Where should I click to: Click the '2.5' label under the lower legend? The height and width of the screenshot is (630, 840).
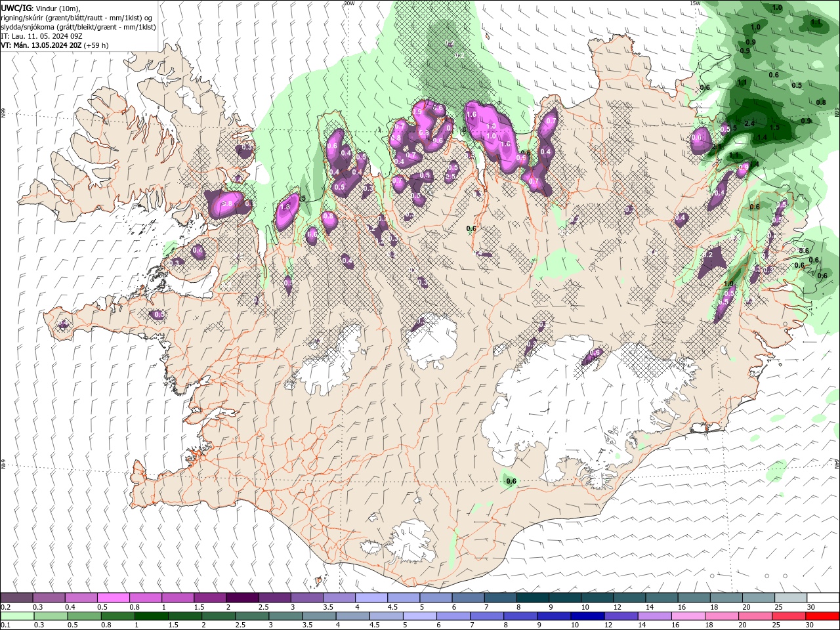pyautogui.click(x=241, y=625)
